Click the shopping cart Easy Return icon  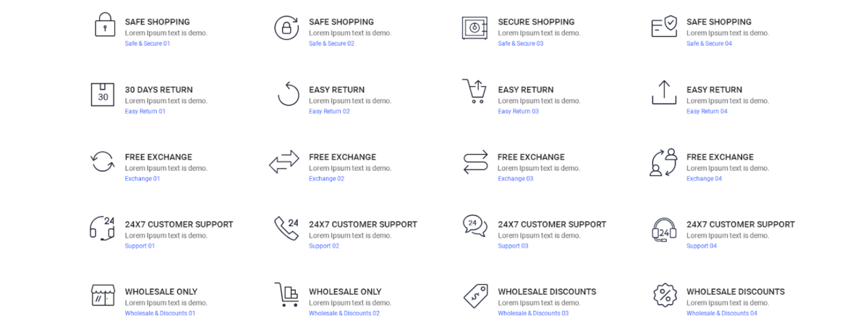coord(475,92)
